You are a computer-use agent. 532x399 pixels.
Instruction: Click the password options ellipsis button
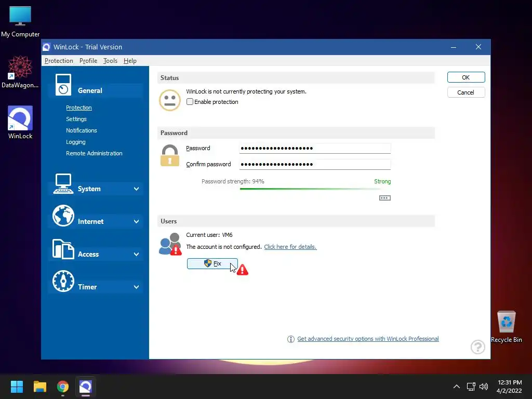(x=385, y=198)
